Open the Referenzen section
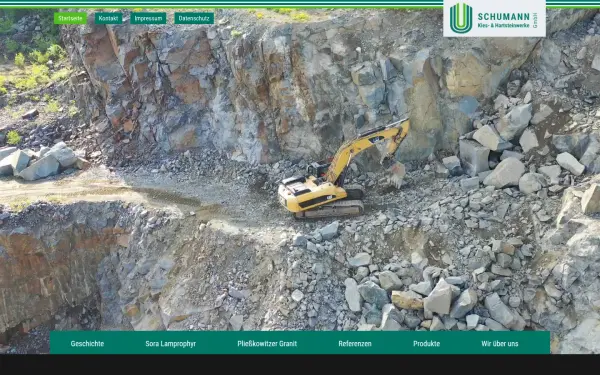600x375 pixels. pyautogui.click(x=355, y=344)
